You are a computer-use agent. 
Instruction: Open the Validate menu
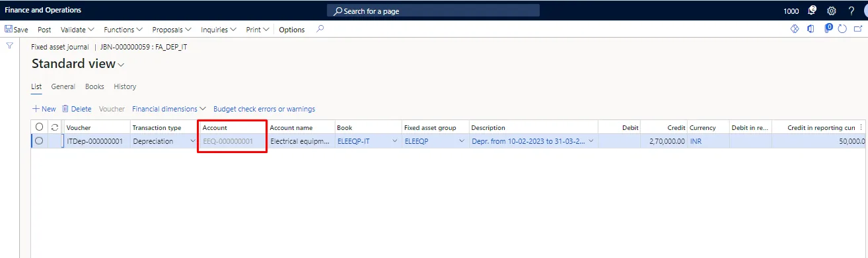coord(77,30)
